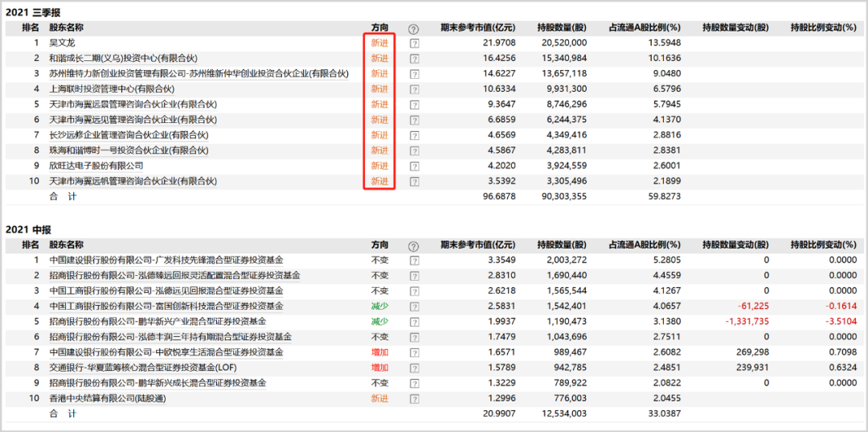Image resolution: width=868 pixels, height=432 pixels.
Task: Select the ratio cell 13.5948
Action: 665,43
